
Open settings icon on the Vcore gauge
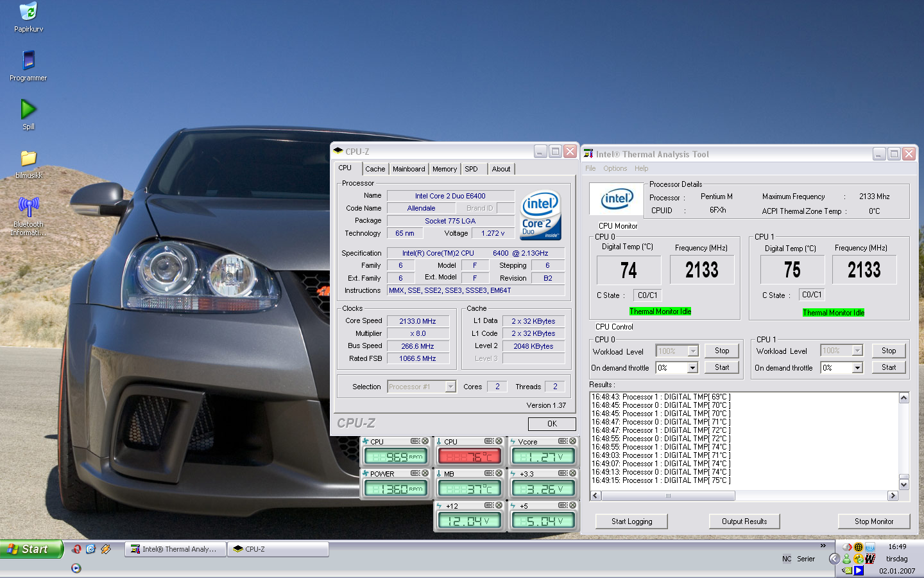point(562,441)
